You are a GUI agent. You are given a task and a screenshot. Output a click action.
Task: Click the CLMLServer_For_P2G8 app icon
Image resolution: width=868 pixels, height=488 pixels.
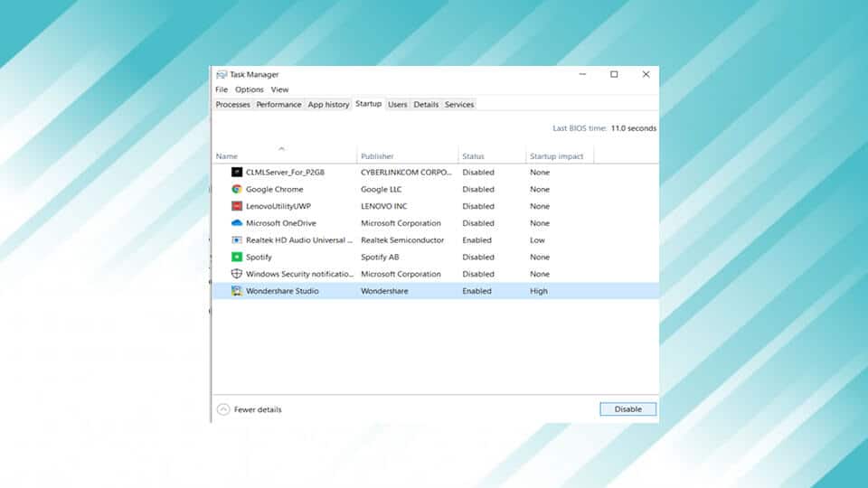coord(237,172)
